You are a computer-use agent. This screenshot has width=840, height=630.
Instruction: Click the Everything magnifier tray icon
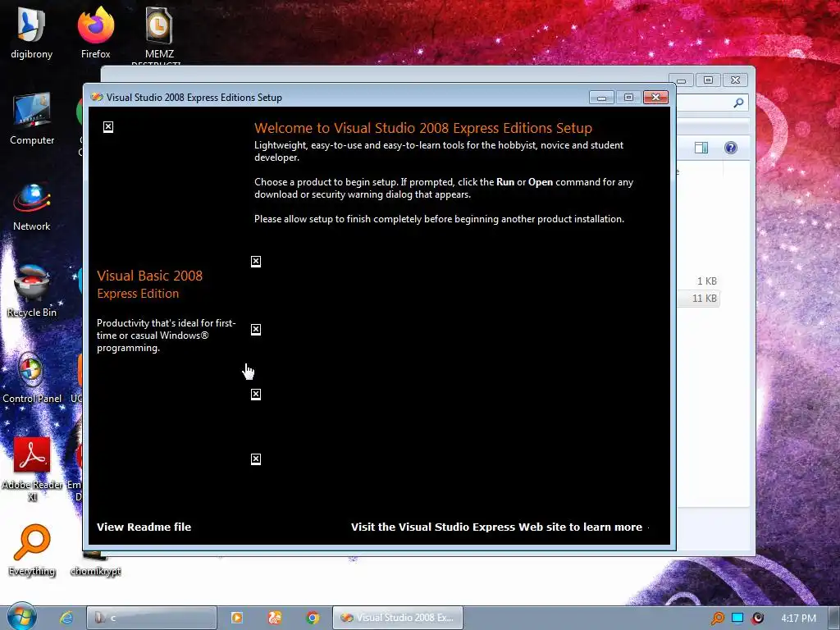coord(717,619)
